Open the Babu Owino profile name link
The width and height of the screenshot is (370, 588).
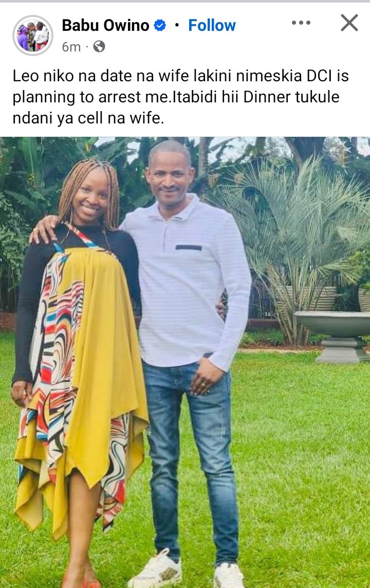(106, 26)
